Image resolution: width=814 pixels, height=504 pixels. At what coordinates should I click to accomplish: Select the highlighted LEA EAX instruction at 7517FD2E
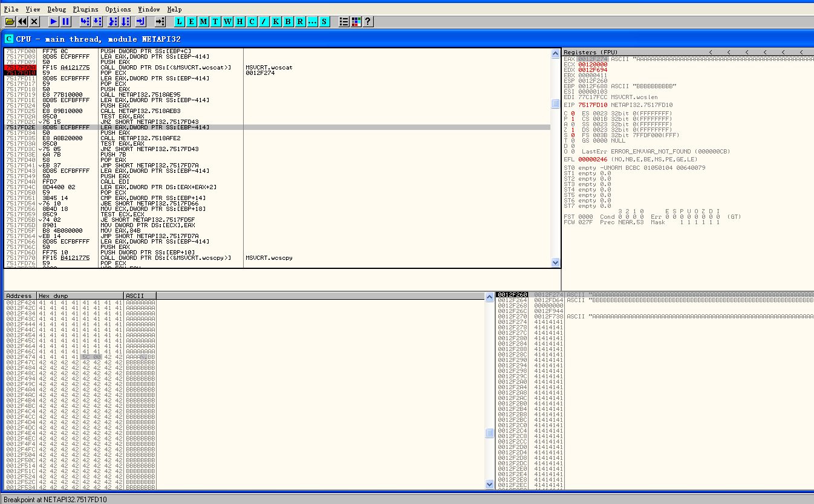155,128
